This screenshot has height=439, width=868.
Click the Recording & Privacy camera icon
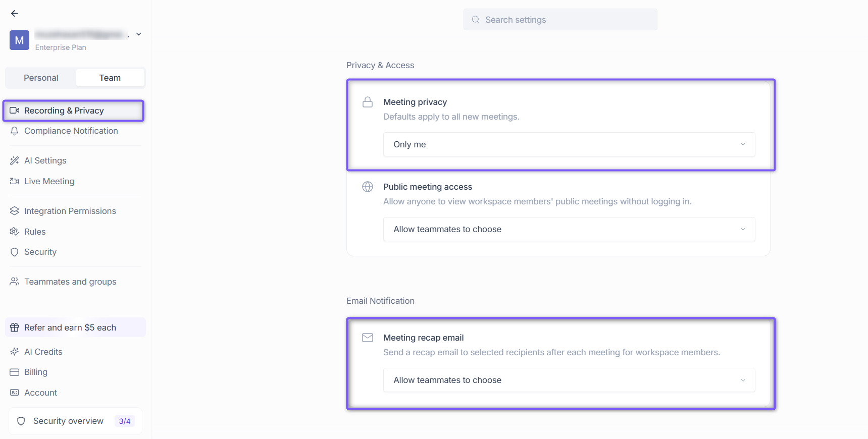click(15, 111)
